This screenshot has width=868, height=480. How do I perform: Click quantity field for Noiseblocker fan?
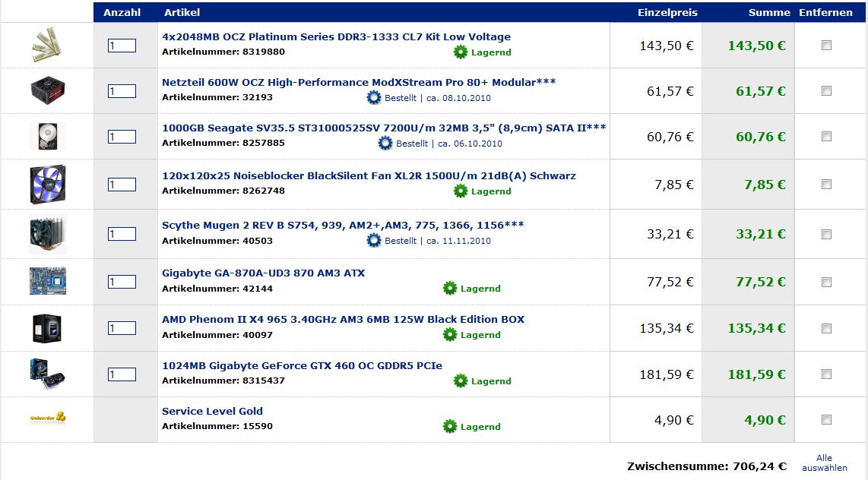coord(122,184)
